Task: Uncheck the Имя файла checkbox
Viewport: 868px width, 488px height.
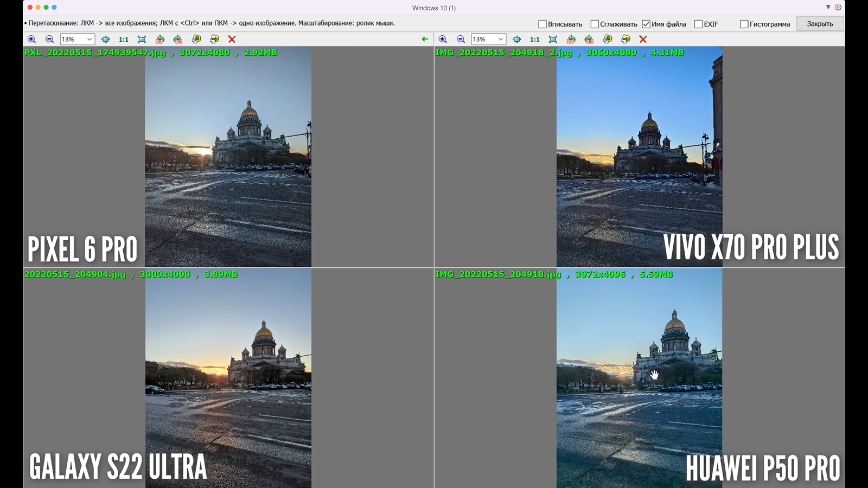Action: (646, 24)
